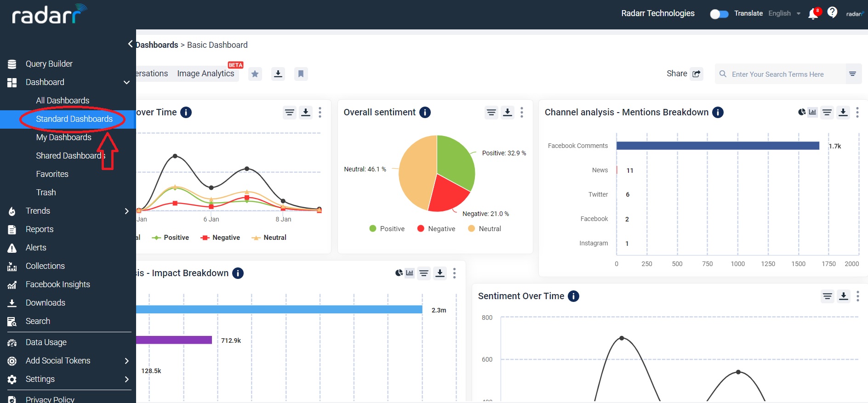Open search filter options icon

pyautogui.click(x=852, y=74)
